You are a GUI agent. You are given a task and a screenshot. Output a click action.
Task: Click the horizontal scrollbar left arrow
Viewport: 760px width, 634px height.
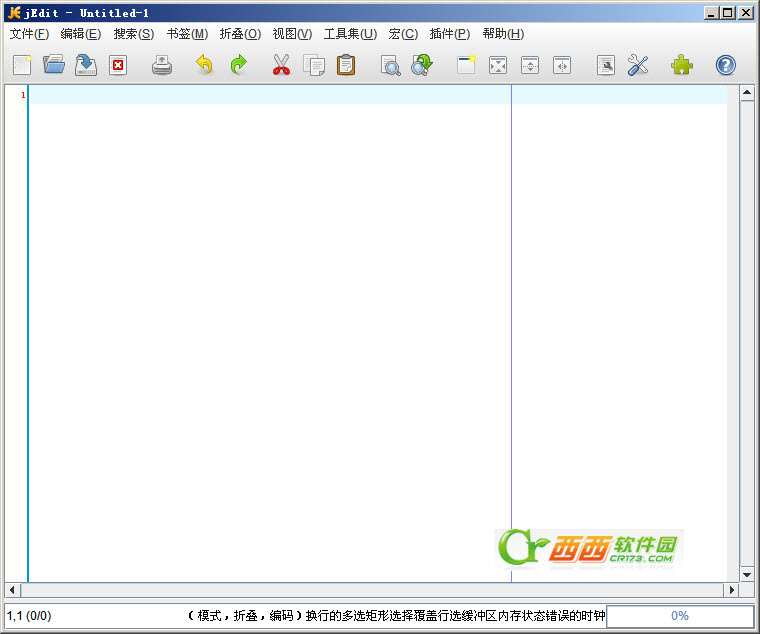point(13,590)
